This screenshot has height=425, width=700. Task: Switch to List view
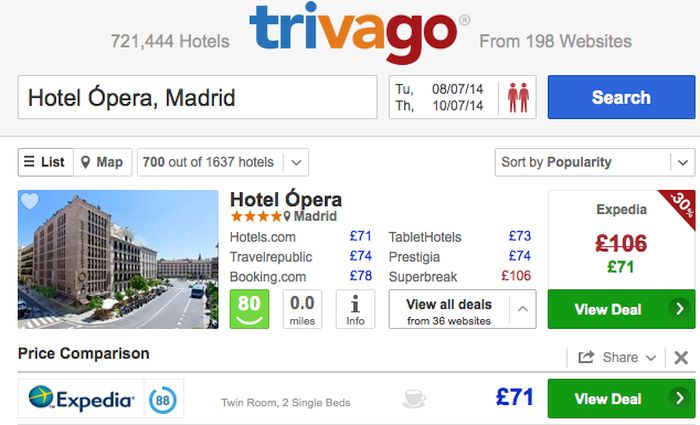(x=46, y=162)
